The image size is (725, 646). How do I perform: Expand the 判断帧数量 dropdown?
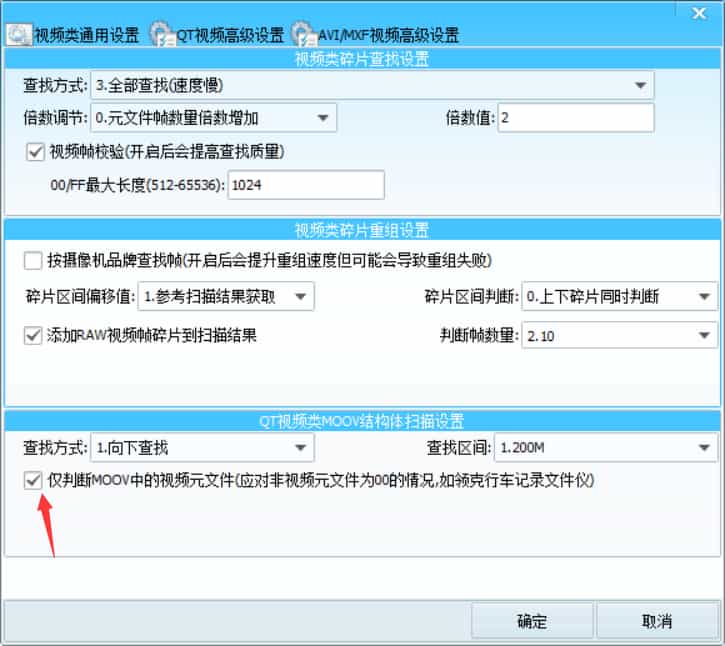click(619, 336)
